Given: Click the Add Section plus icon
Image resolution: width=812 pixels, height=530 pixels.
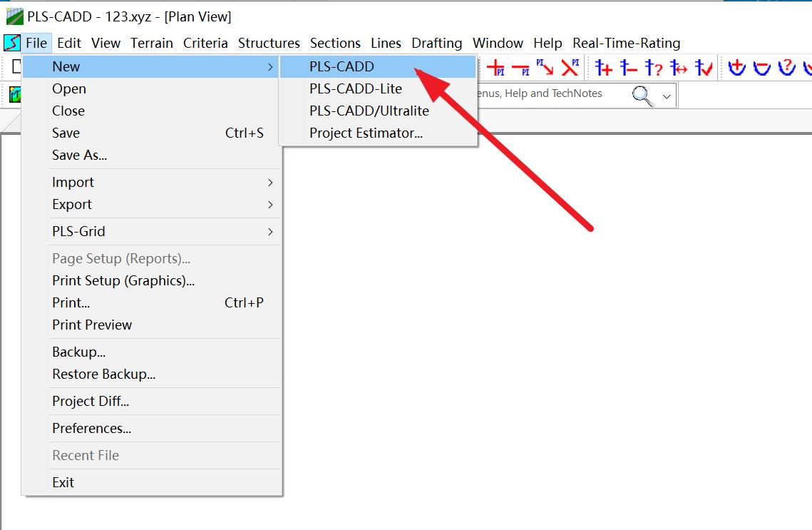Looking at the screenshot, I should tap(736, 67).
